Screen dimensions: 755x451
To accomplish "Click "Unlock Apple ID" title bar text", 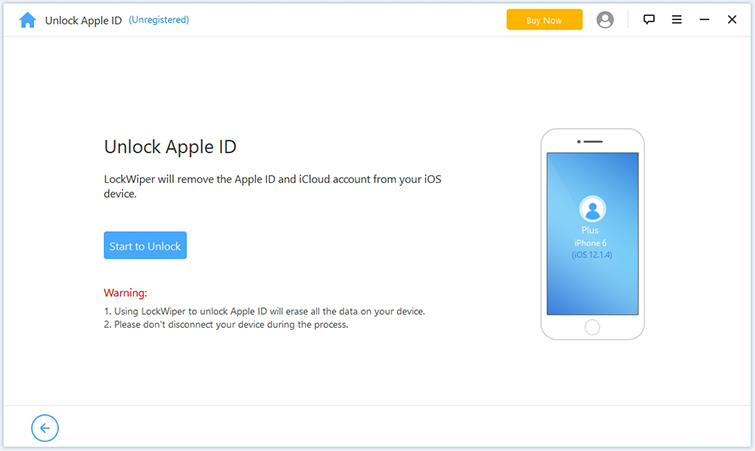I will [x=83, y=20].
